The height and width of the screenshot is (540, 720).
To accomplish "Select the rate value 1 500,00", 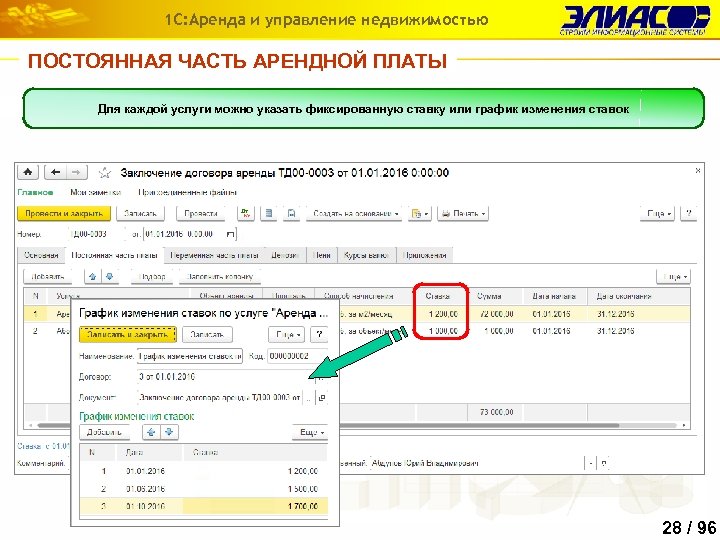I will (x=303, y=489).
